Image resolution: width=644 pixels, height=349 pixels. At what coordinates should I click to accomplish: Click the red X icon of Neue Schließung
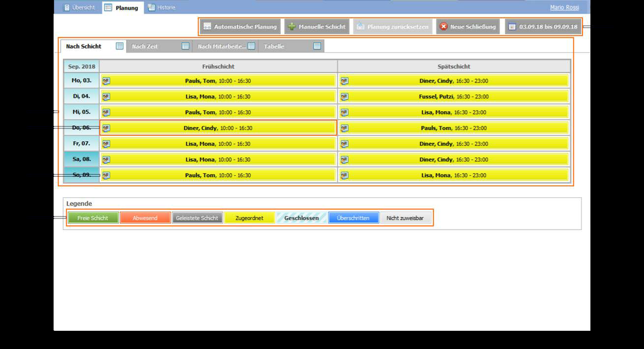click(443, 26)
